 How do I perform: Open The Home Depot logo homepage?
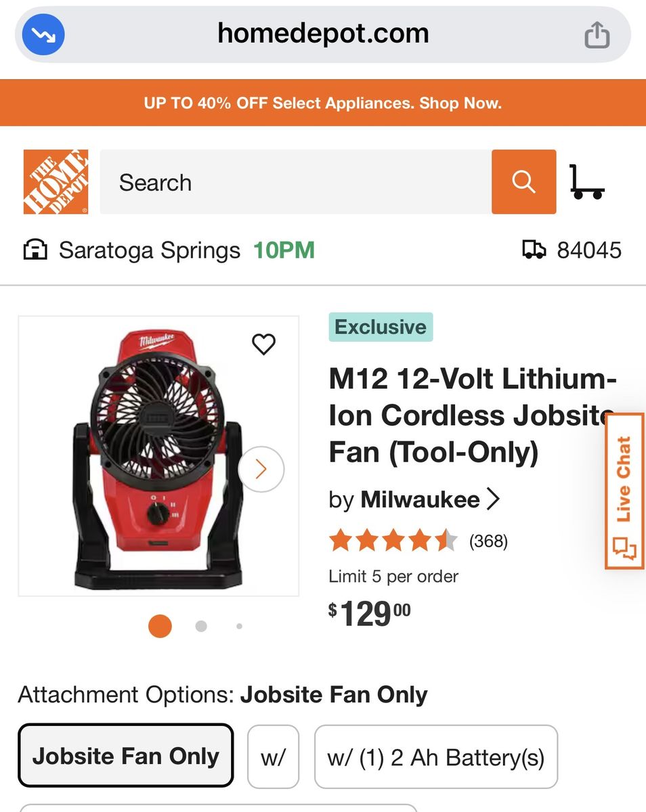click(56, 182)
